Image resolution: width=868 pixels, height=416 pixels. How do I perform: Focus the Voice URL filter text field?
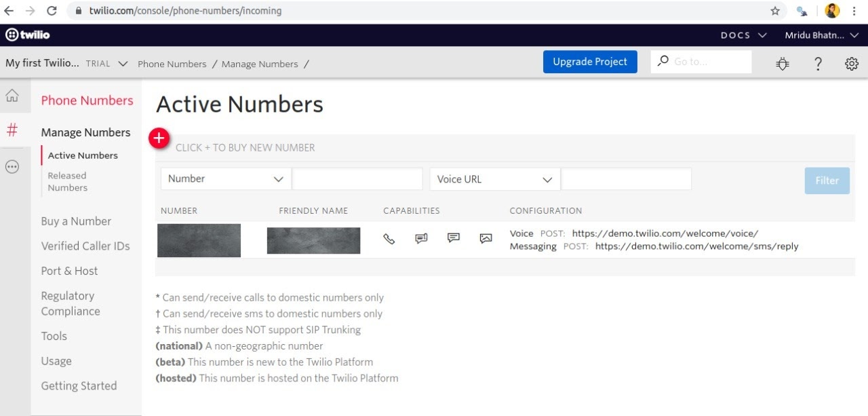[x=627, y=179]
